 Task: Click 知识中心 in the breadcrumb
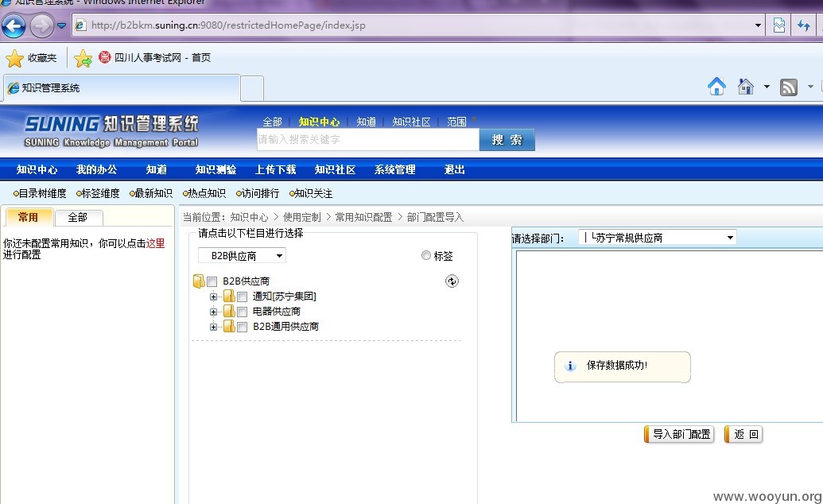pos(249,217)
